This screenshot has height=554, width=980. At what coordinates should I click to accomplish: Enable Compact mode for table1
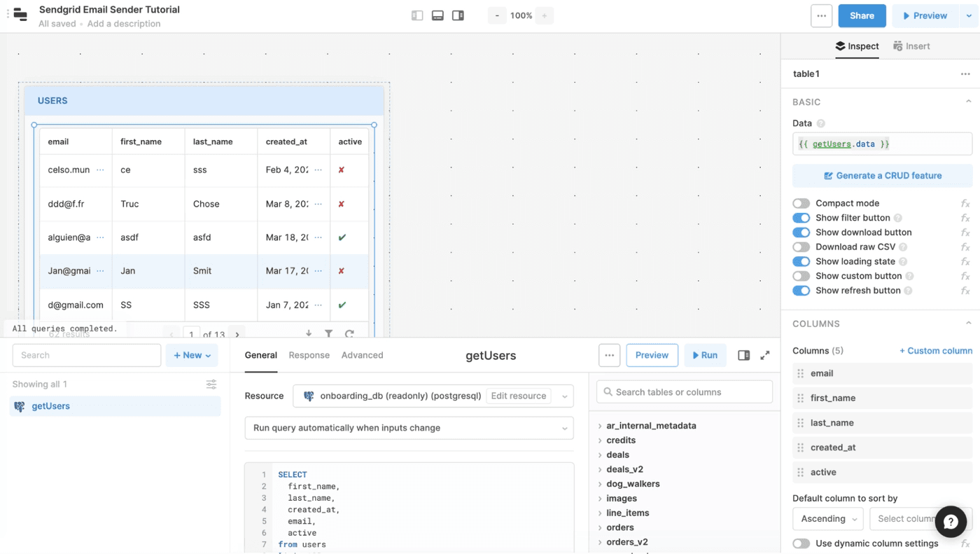tap(801, 203)
